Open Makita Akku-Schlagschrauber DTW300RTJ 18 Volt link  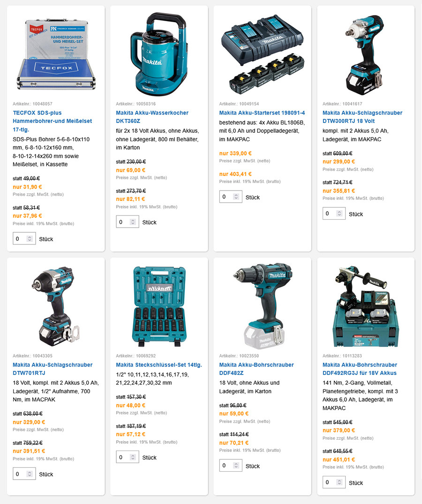tap(362, 117)
